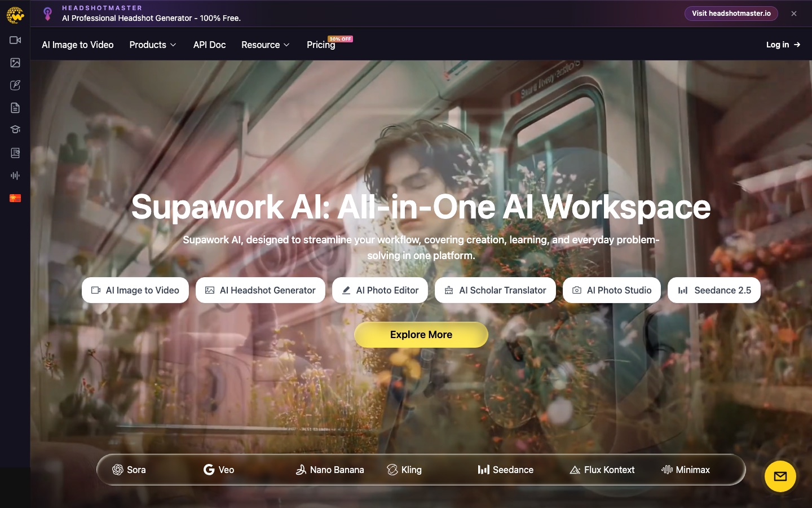Select Seedance in the model bar
The height and width of the screenshot is (508, 812).
point(505,470)
